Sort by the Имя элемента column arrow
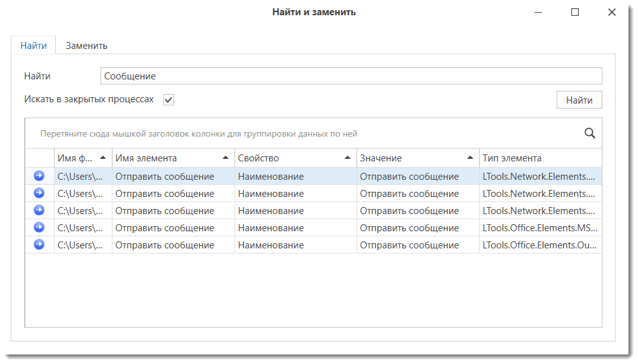 pos(225,158)
